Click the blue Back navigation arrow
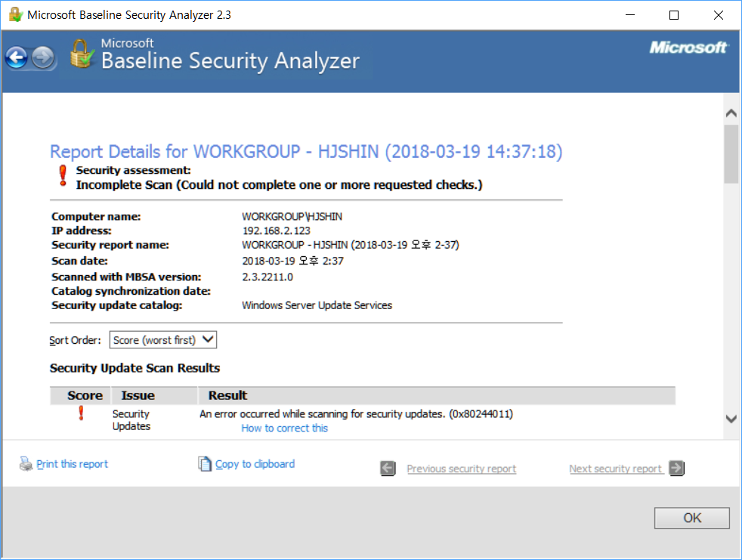The width and height of the screenshot is (742, 560). [x=17, y=58]
